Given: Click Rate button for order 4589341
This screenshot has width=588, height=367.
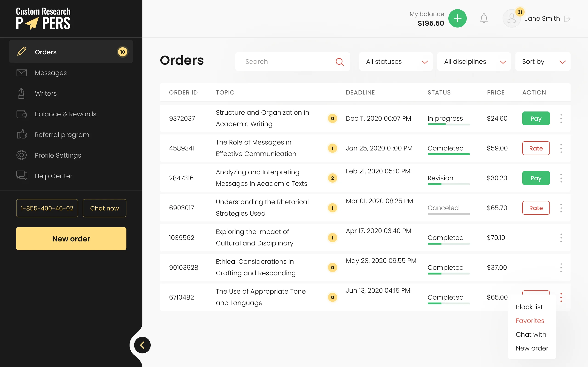Looking at the screenshot, I should [x=536, y=148].
